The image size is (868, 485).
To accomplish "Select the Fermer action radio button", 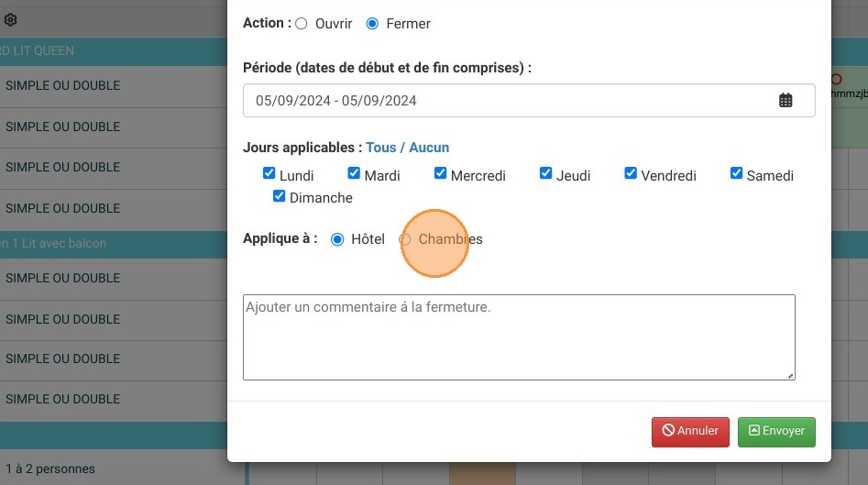I will [372, 24].
